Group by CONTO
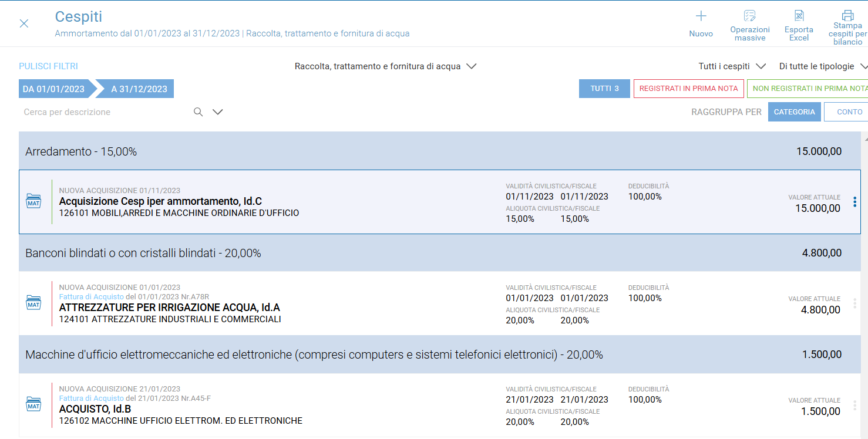 [846, 112]
